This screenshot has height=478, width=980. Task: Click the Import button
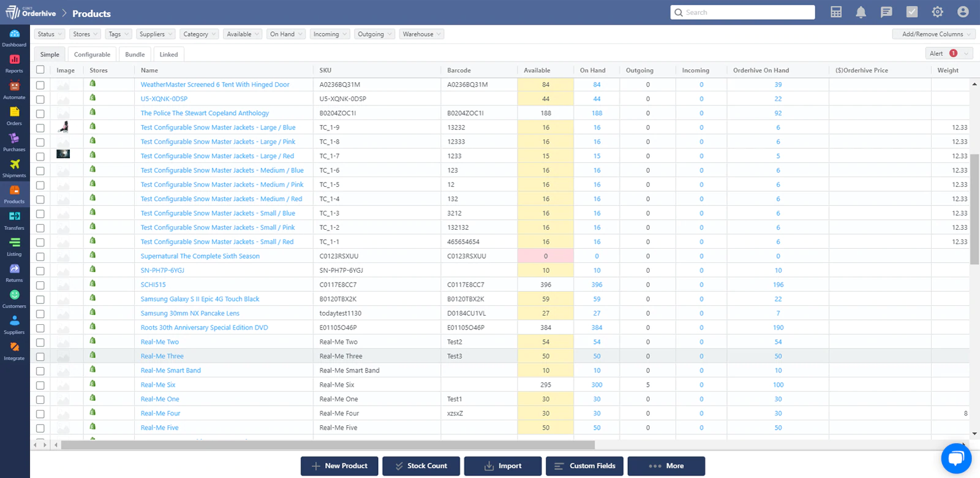[x=503, y=466]
